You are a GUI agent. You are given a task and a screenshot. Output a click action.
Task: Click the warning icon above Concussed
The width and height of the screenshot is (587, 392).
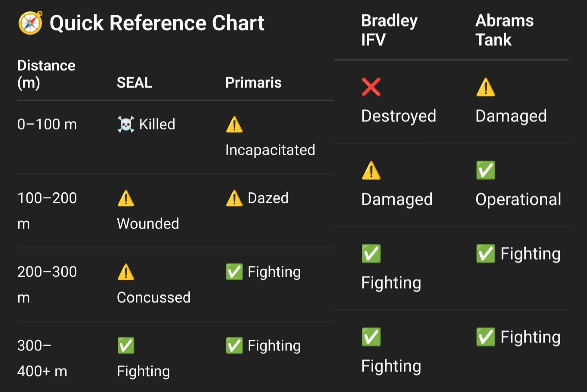126,272
